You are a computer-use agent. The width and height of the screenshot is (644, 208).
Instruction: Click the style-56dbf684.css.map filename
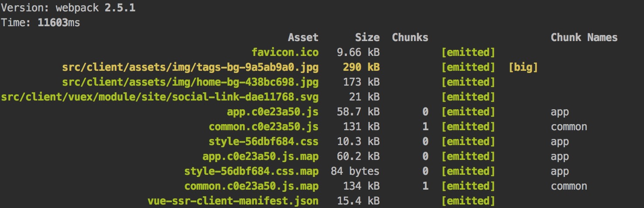251,171
